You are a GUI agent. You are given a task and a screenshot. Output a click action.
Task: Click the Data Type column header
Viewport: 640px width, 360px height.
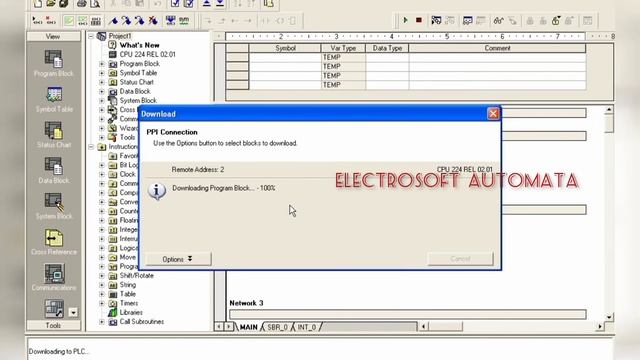(387, 48)
